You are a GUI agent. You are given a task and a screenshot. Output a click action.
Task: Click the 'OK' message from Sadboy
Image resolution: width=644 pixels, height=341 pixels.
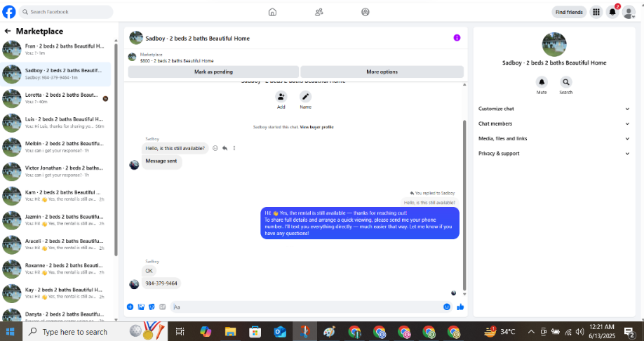(149, 271)
